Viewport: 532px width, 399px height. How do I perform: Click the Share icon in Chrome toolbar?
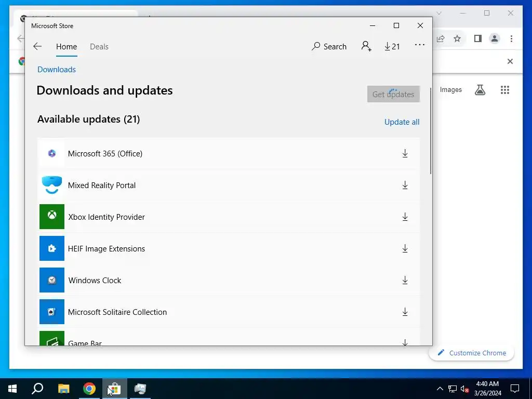tap(441, 38)
